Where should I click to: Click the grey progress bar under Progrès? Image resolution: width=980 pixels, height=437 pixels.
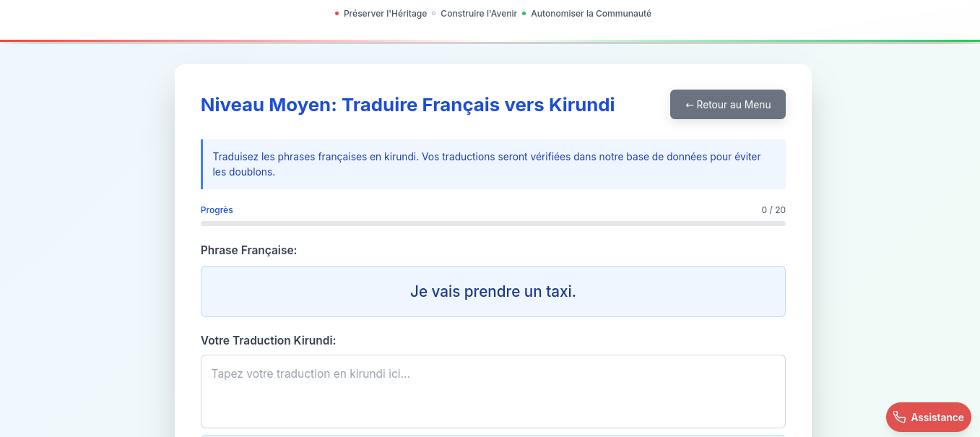click(x=493, y=224)
